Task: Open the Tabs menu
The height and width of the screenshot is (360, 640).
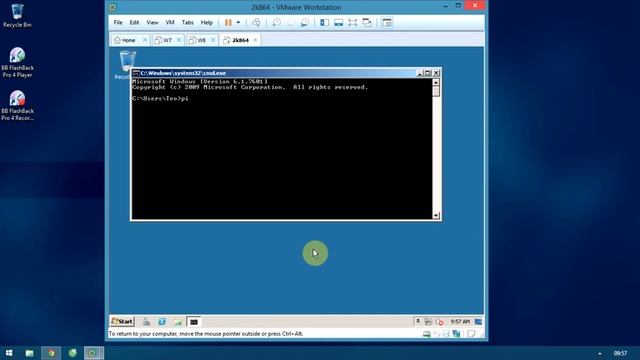Action: (187, 22)
